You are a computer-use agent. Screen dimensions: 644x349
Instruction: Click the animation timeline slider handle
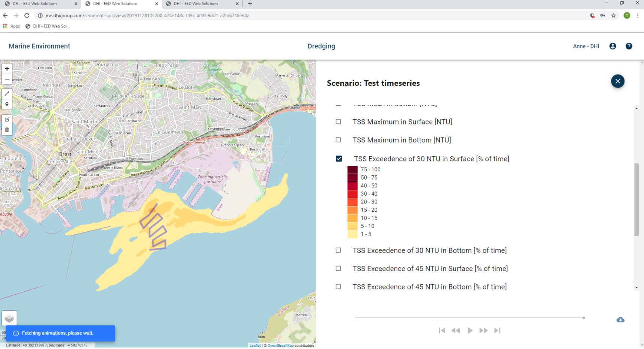tap(584, 318)
